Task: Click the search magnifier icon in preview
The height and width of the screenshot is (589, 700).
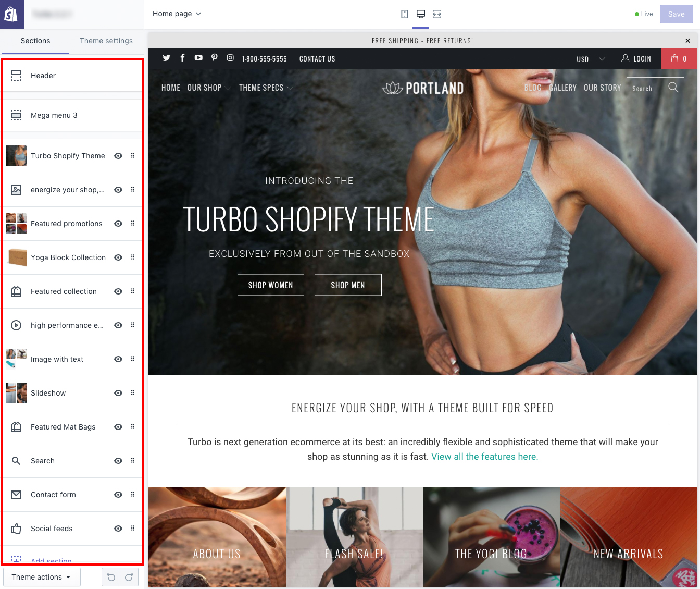Action: 673,88
